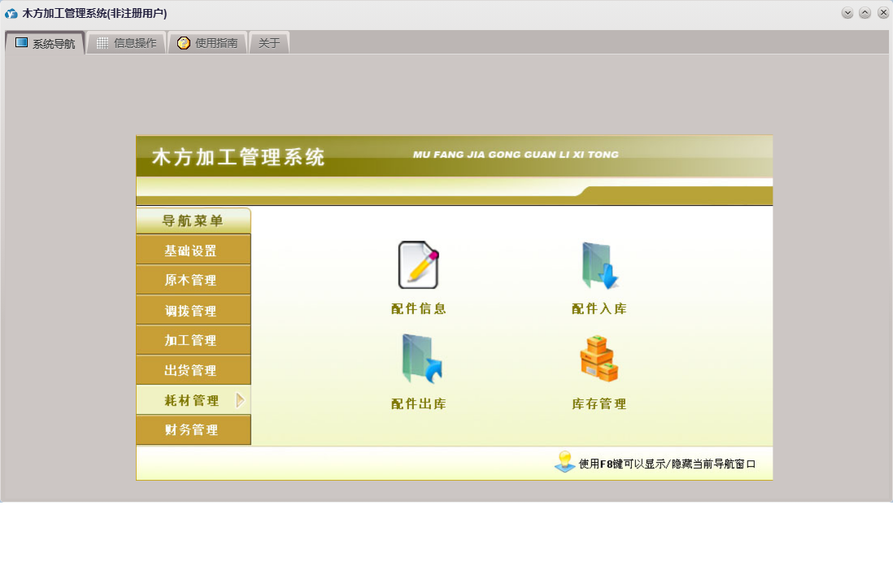
Task: Click the application logo in title bar
Action: 11,13
